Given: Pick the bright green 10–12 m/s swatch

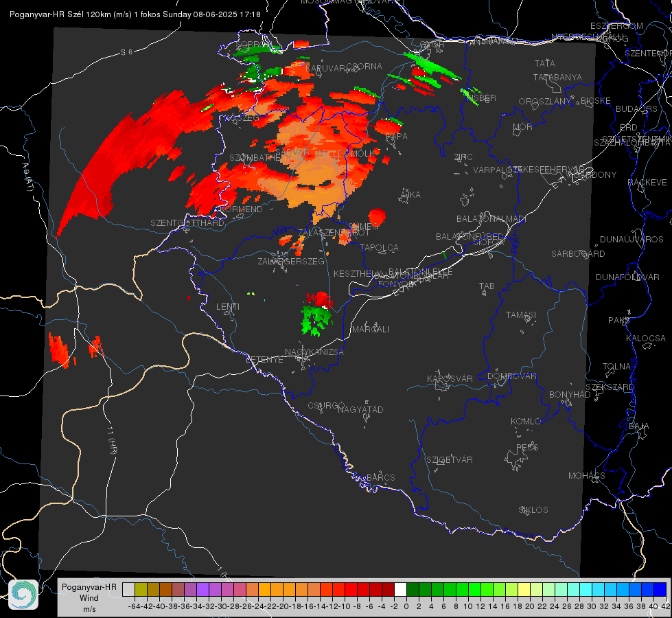Looking at the screenshot, I should pyautogui.click(x=474, y=589).
